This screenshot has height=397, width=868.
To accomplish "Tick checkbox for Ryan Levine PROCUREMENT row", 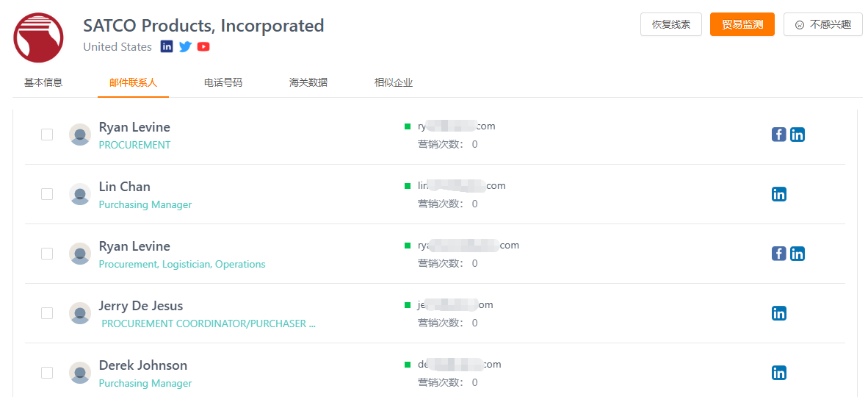I will tap(47, 135).
